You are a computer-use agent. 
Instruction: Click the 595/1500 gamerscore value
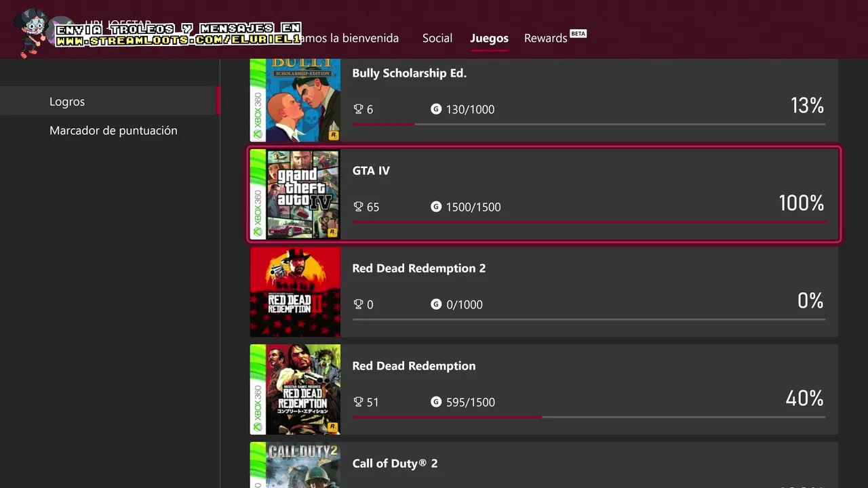pos(471,402)
